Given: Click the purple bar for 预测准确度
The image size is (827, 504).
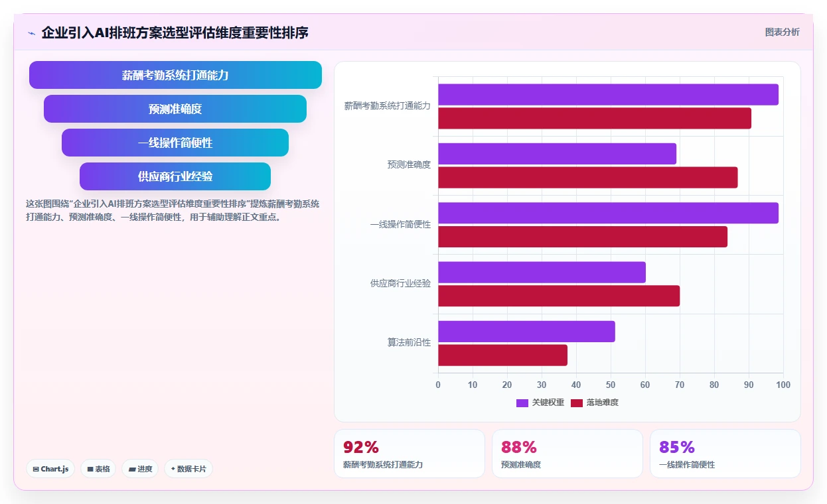Looking at the screenshot, I should tap(557, 154).
